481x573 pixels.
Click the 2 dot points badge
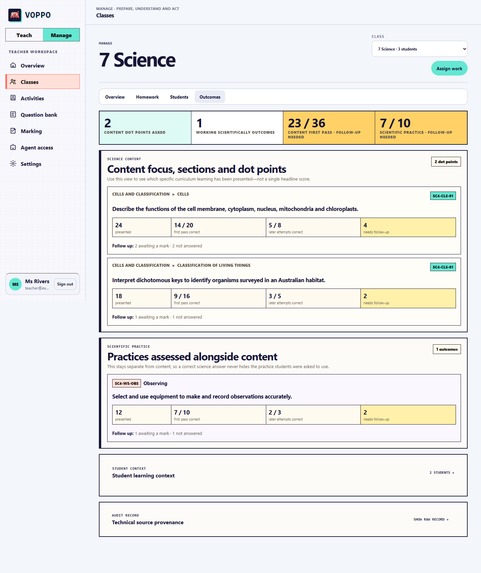tap(446, 162)
